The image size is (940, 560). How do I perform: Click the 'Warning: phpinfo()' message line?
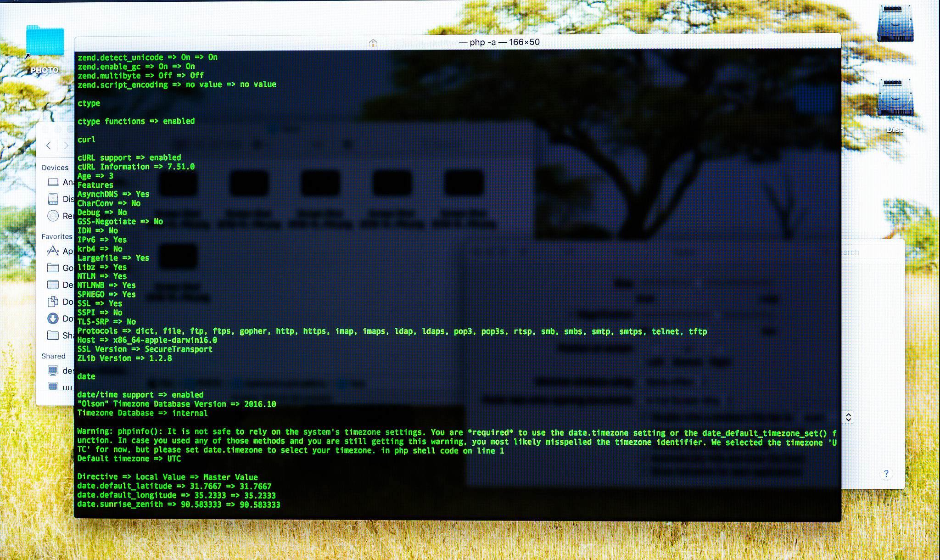[457, 442]
